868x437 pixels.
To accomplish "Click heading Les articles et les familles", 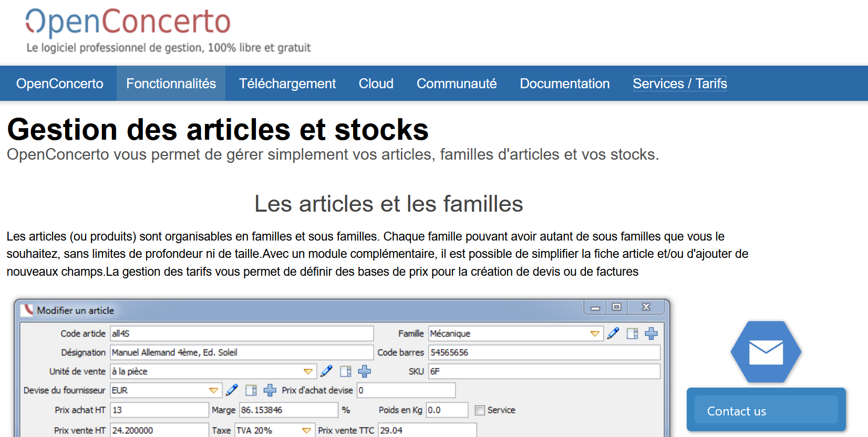I will (389, 204).
